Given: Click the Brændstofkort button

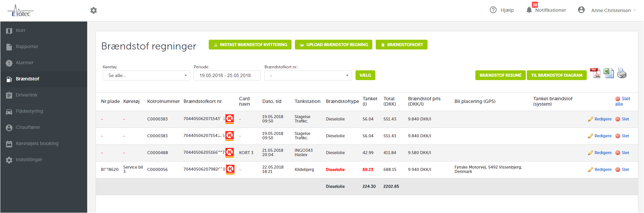Looking at the screenshot, I should 402,45.
